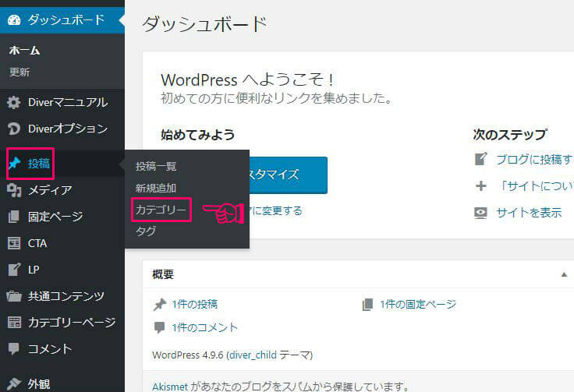The height and width of the screenshot is (392, 574).
Task: Click the 概要 panel heading
Action: [163, 274]
